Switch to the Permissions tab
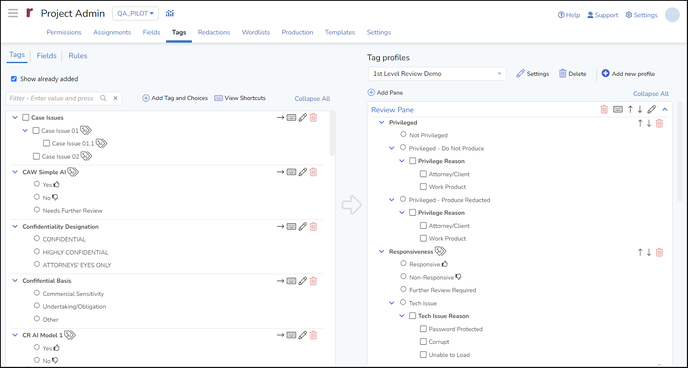The width and height of the screenshot is (688, 368). coord(64,32)
